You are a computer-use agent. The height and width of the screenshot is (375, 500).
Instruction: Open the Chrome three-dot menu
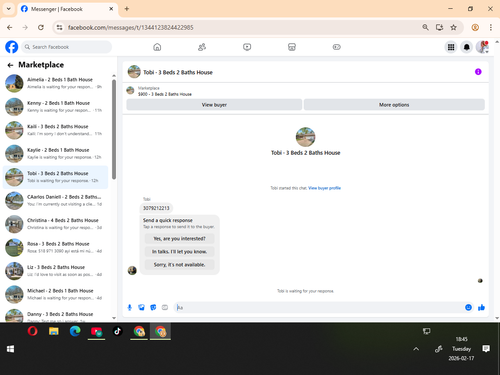coord(491,27)
